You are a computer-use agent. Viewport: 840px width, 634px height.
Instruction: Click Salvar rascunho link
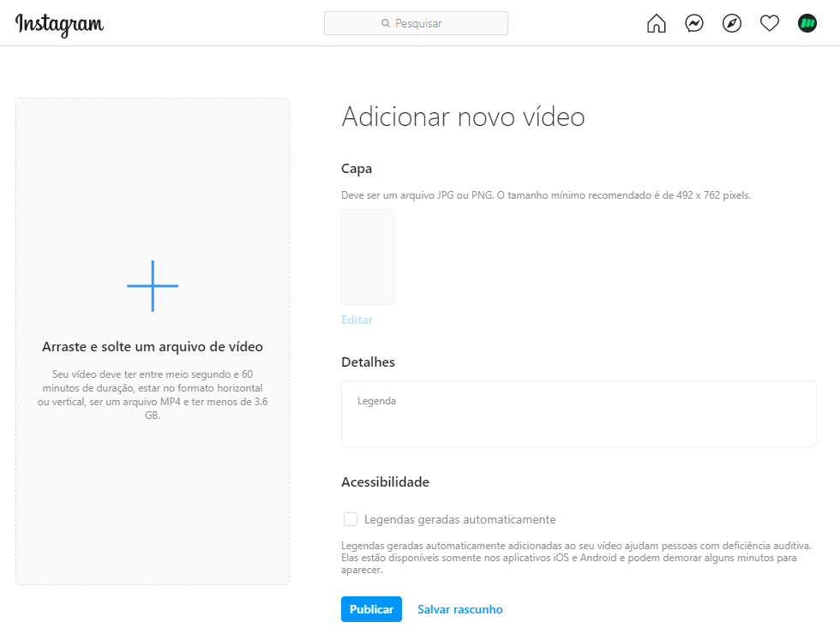(460, 609)
